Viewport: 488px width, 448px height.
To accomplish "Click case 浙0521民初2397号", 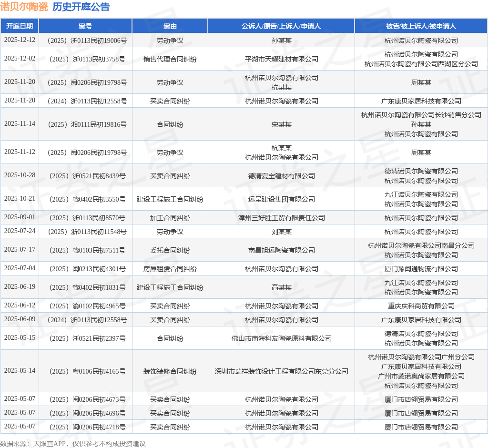I will (x=87, y=338).
